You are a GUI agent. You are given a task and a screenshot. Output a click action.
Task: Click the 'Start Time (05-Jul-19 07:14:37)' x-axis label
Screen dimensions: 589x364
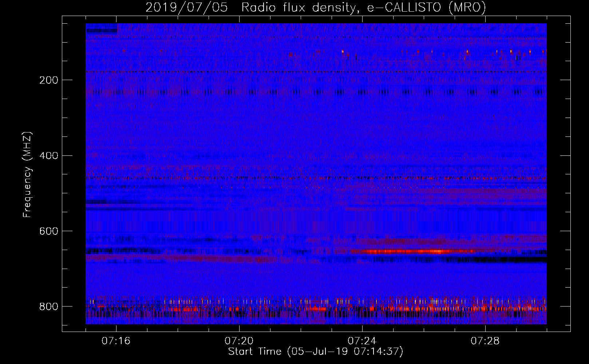coord(316,352)
